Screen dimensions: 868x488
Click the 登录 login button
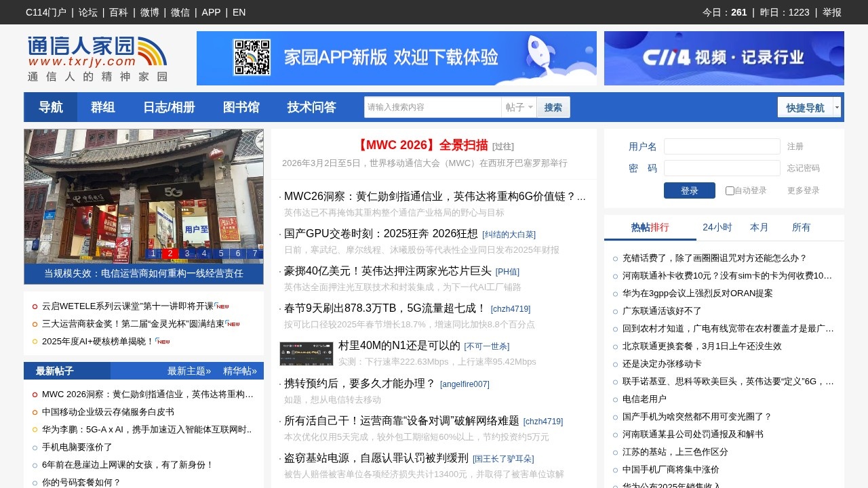click(689, 190)
